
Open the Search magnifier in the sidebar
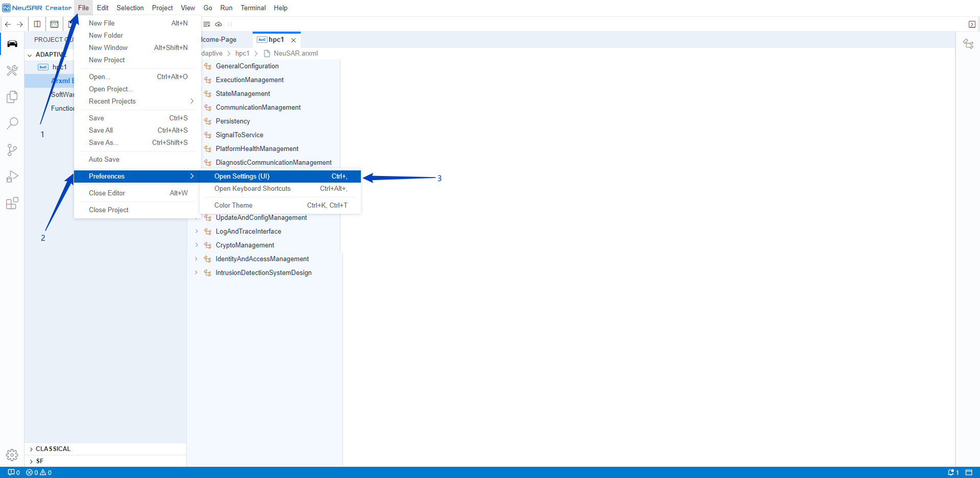[12, 123]
